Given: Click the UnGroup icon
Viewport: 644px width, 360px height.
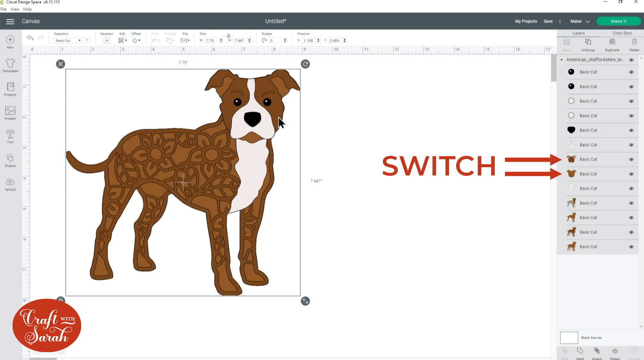Looking at the screenshot, I should click(588, 44).
